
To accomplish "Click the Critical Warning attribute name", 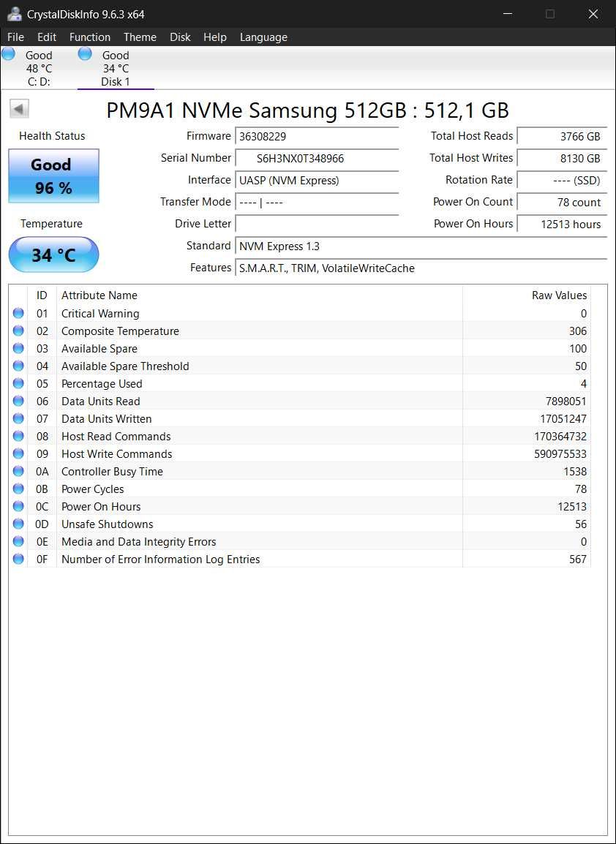I will [x=100, y=313].
